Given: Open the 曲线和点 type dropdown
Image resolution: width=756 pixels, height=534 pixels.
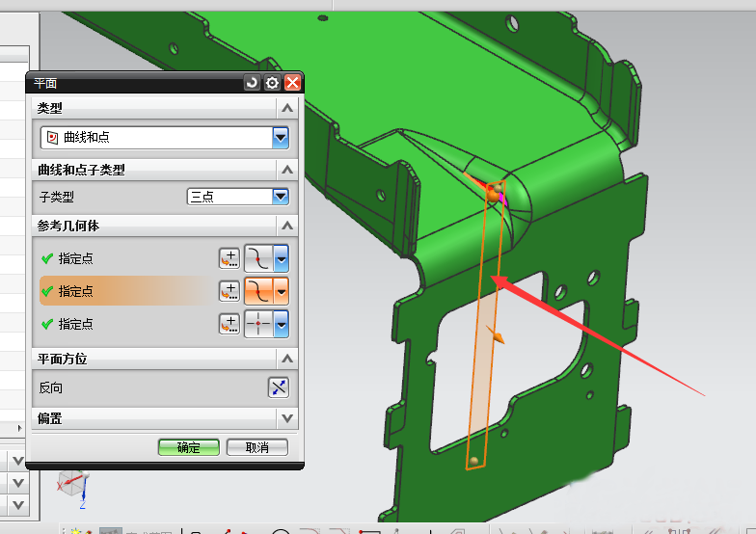Looking at the screenshot, I should point(281,138).
